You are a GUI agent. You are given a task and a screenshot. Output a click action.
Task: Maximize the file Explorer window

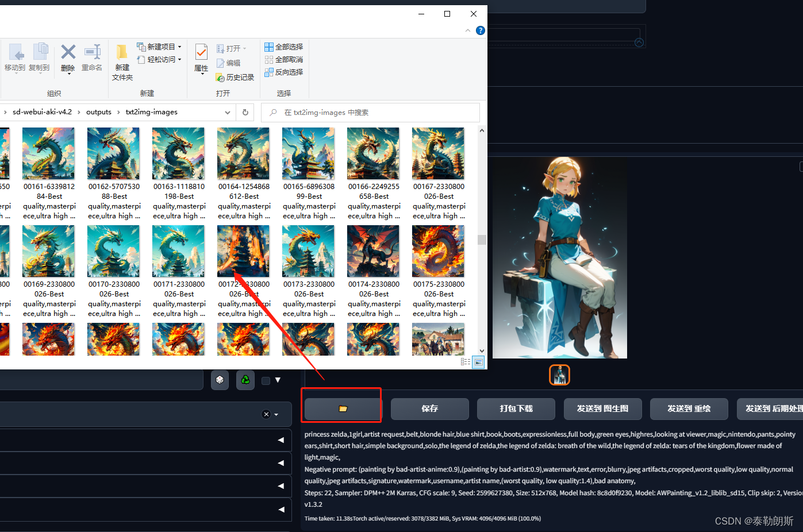447,14
